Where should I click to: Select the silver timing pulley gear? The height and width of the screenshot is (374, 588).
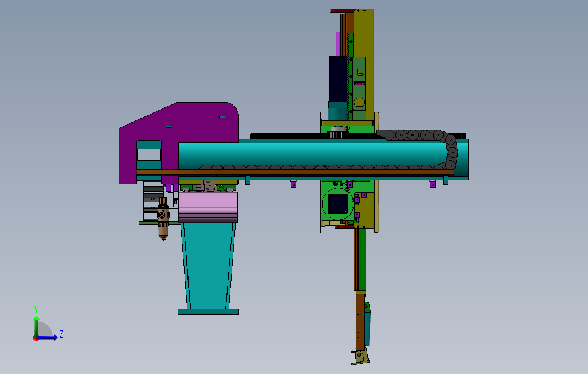point(338,133)
